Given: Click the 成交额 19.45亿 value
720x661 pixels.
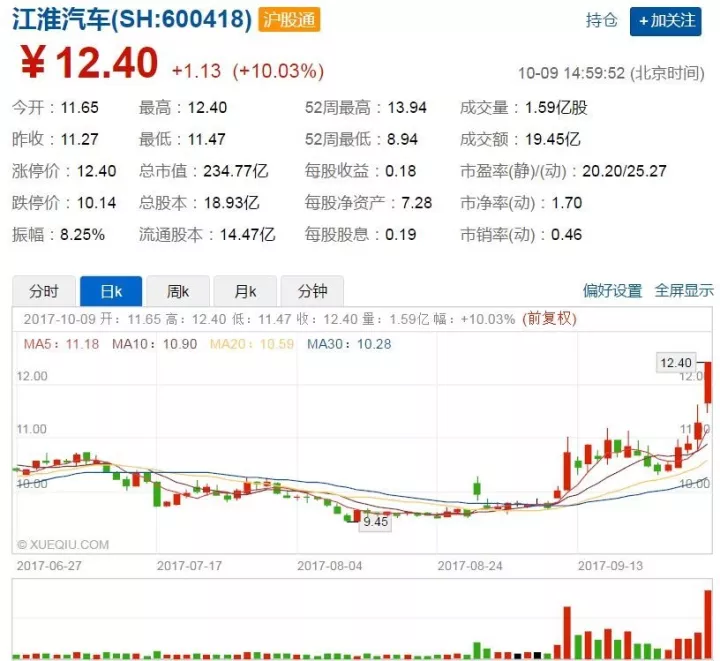Looking at the screenshot, I should coord(553,139).
